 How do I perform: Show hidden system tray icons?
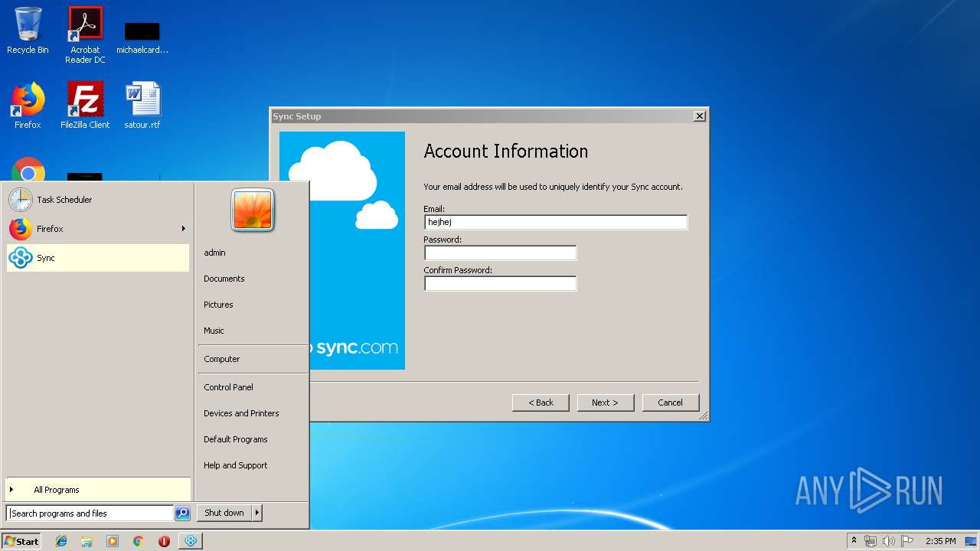[854, 541]
